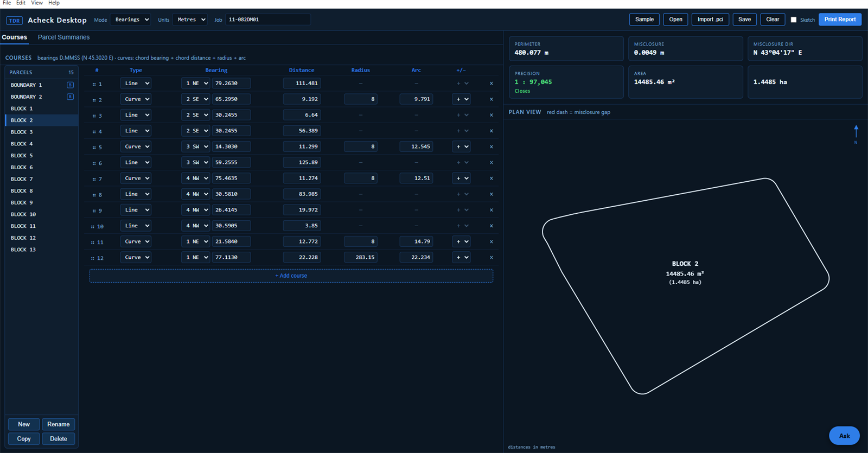Click the Sample button

coord(644,20)
